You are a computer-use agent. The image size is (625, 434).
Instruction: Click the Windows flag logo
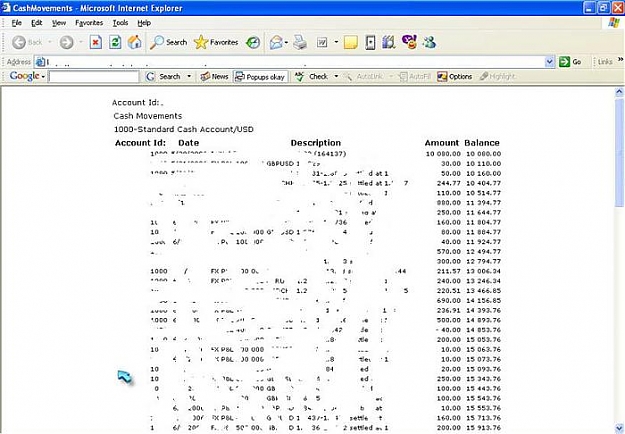(614, 23)
